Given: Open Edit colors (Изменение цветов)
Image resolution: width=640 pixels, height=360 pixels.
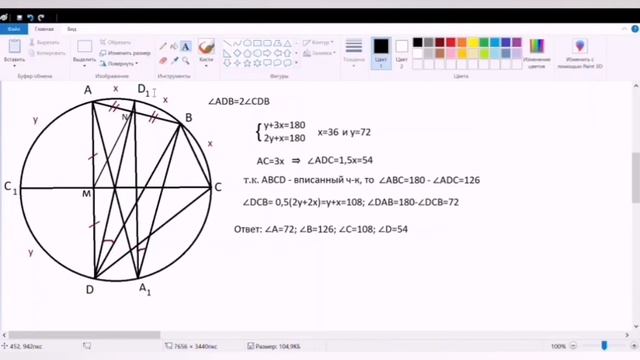Looking at the screenshot, I should click(x=537, y=53).
